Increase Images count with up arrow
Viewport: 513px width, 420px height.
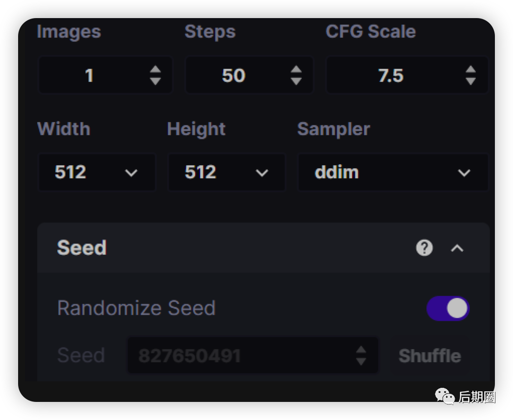pos(155,70)
